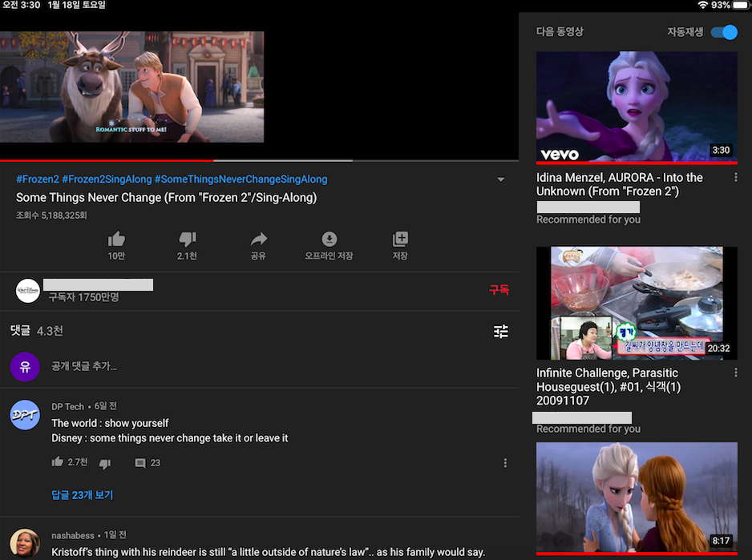Open options menu for Infinite Challenge video

point(736,373)
